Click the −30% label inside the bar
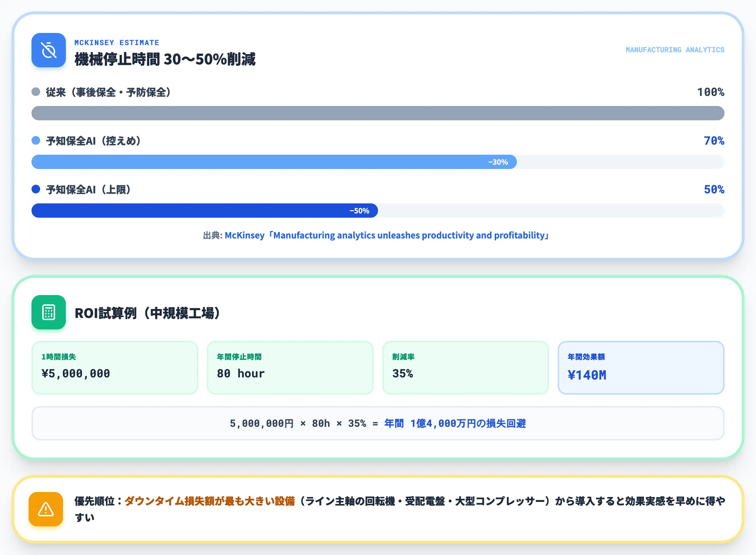This screenshot has width=756, height=555. [498, 162]
